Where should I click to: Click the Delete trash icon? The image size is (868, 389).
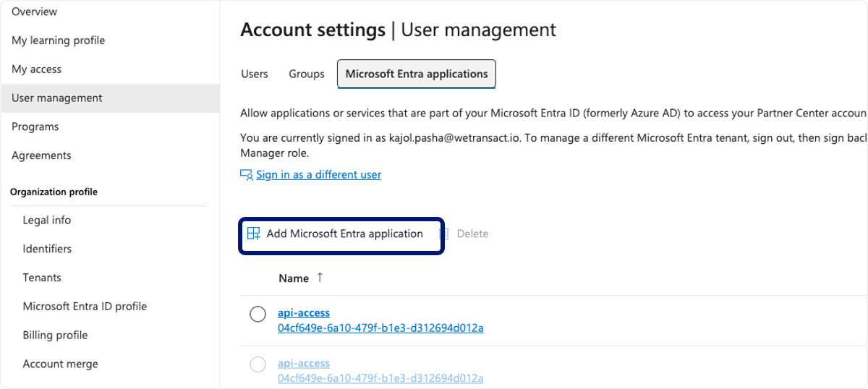[x=445, y=234]
